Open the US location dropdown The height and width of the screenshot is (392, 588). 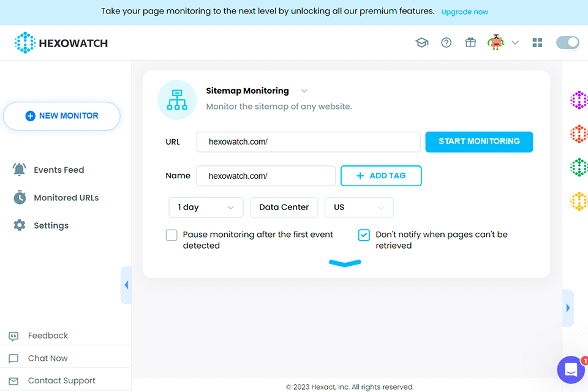click(x=359, y=208)
